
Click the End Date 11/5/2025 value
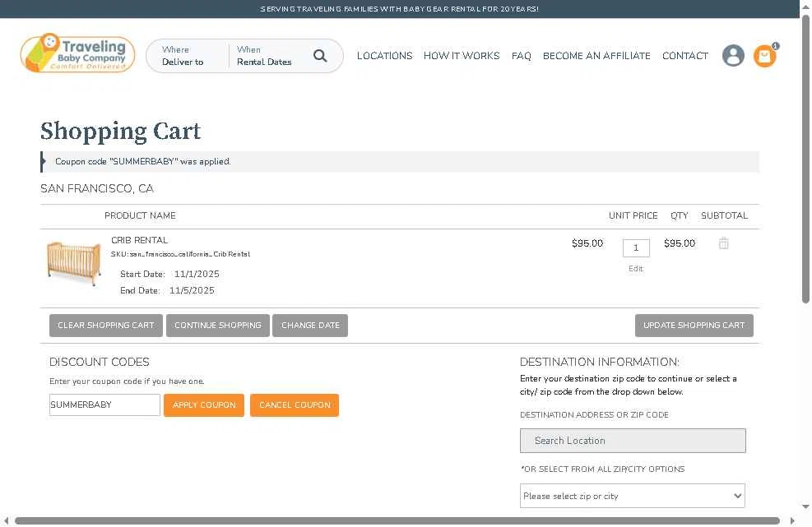pyautogui.click(x=192, y=290)
